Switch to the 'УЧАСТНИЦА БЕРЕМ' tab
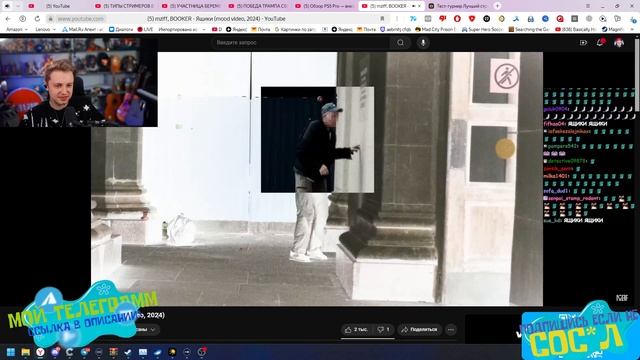This screenshot has height=360, width=640. (191, 6)
